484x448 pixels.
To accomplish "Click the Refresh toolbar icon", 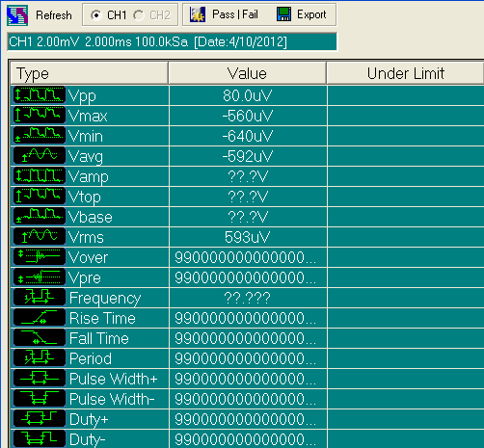I will point(17,15).
